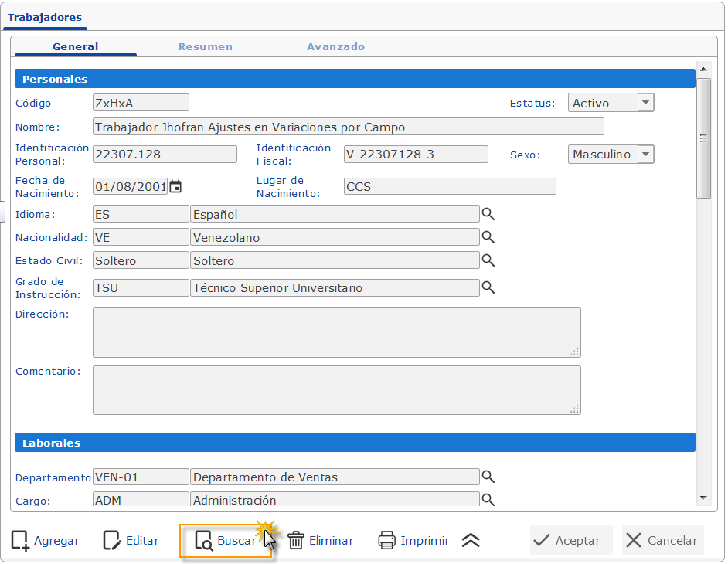Open Nacionalidad lookup magnifier
This screenshot has height=564, width=728.
(488, 237)
